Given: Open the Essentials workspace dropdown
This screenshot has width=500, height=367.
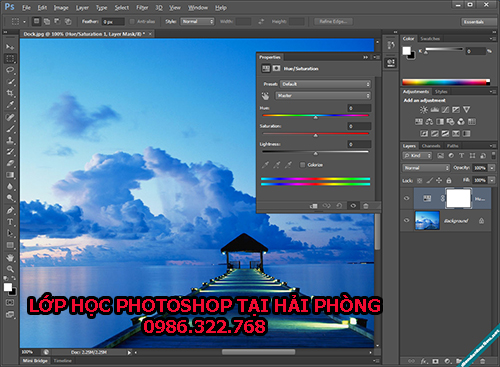Looking at the screenshot, I should point(478,22).
